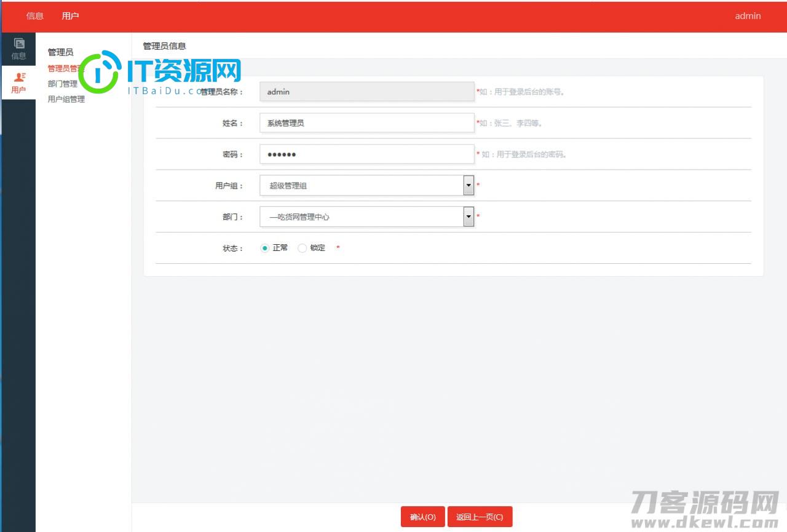Open the 信息 sidebar icon
This screenshot has height=532, width=787.
click(x=18, y=49)
